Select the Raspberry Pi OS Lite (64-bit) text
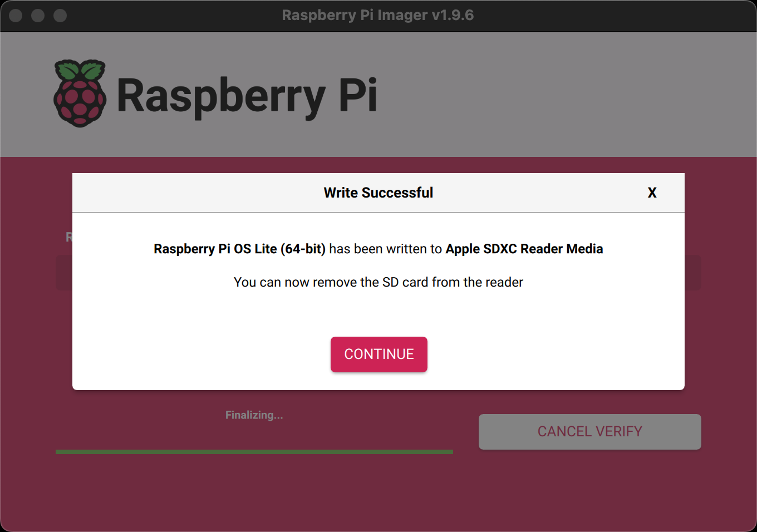 (239, 249)
